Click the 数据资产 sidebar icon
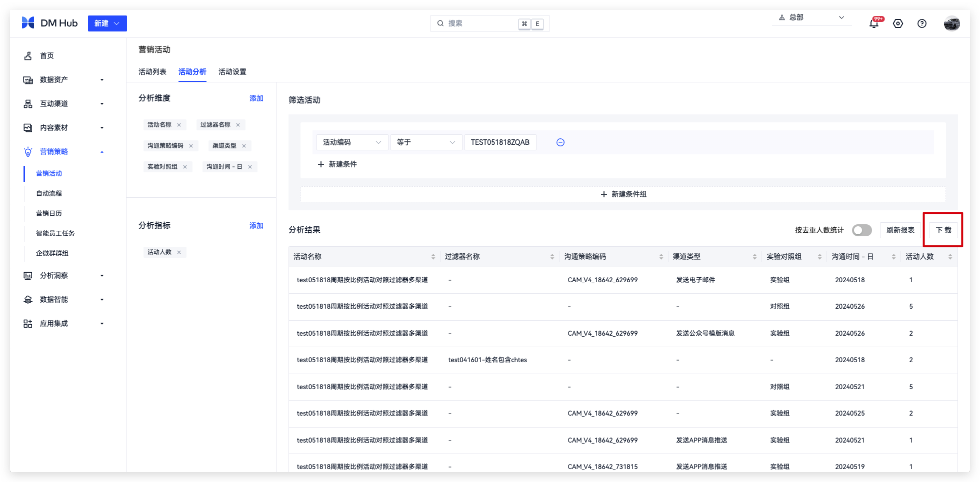Viewport: 980px width, 482px height. point(28,80)
